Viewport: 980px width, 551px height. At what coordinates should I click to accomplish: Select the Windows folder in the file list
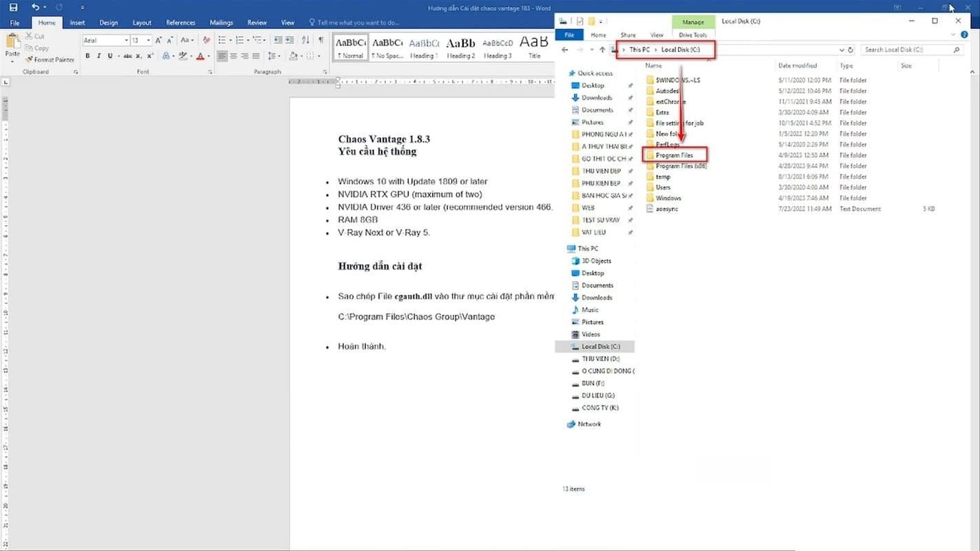click(668, 198)
